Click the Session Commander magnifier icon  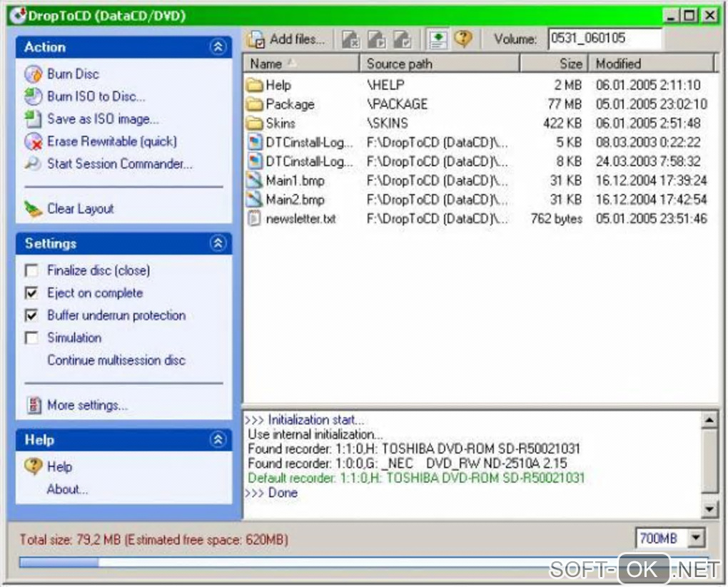[x=34, y=163]
